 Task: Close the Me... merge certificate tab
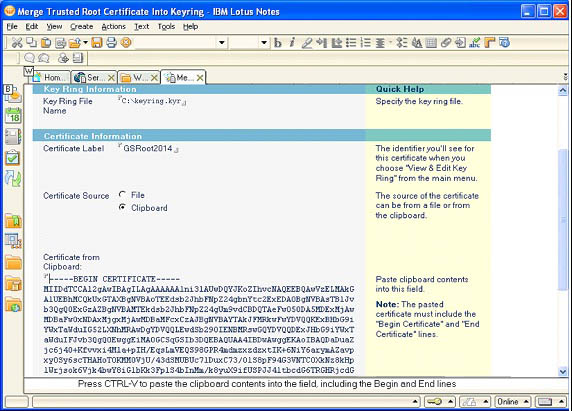[200, 78]
